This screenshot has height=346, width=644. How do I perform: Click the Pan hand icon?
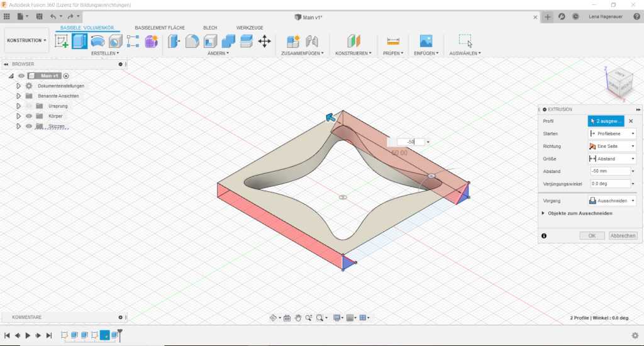click(297, 318)
